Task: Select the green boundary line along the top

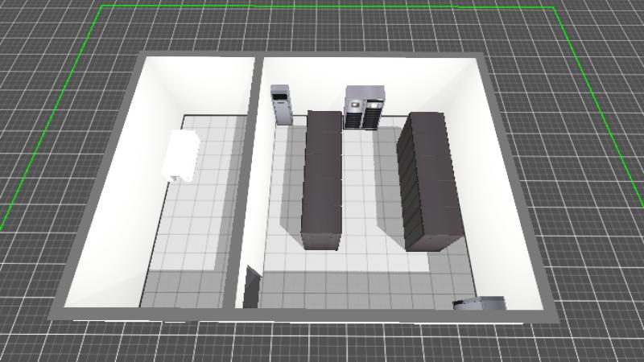Action: pyautogui.click(x=322, y=7)
